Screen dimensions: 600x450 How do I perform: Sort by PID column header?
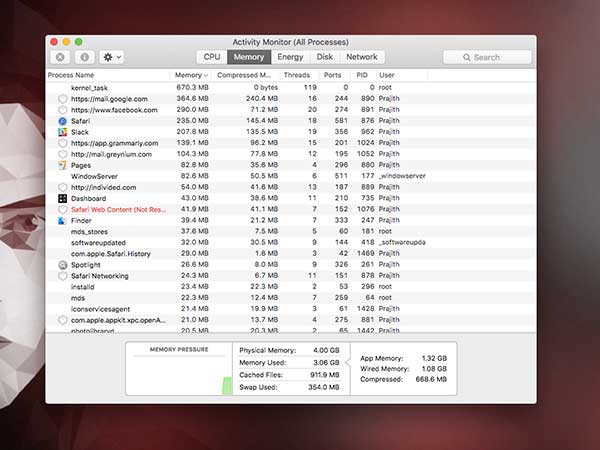[x=362, y=75]
